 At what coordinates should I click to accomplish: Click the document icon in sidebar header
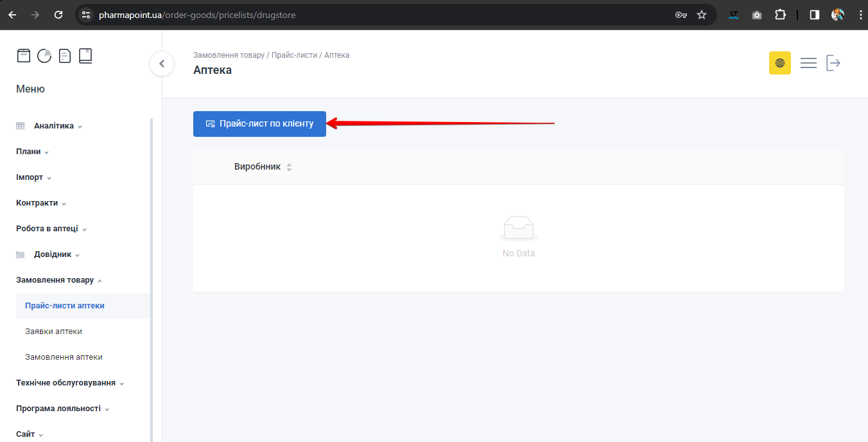(65, 56)
